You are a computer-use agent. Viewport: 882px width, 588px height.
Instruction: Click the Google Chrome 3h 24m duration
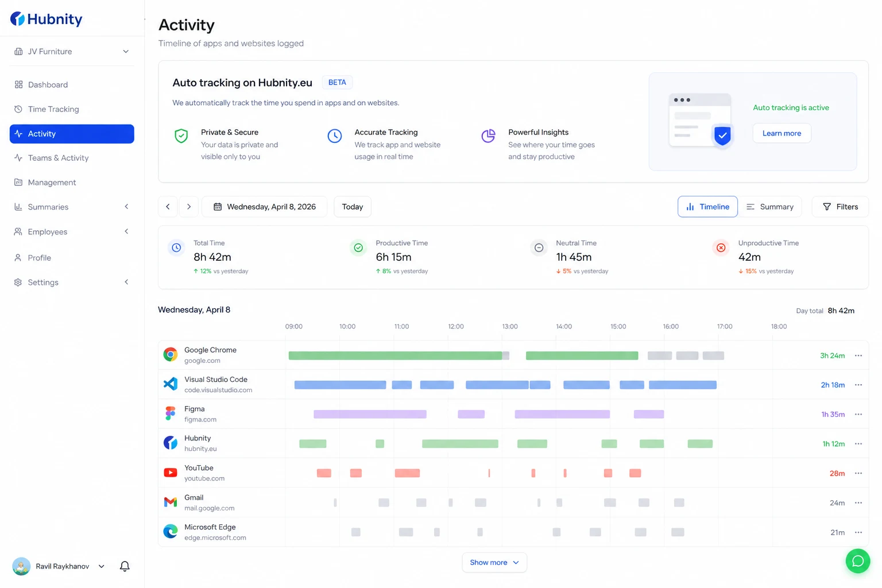pyautogui.click(x=832, y=355)
